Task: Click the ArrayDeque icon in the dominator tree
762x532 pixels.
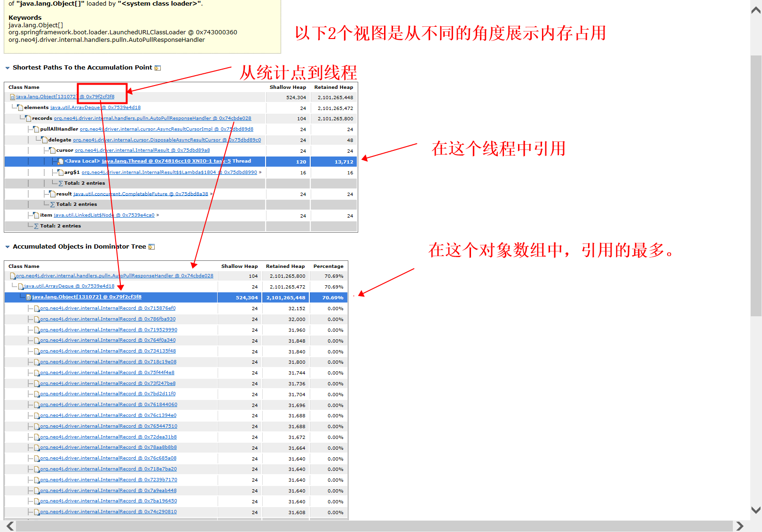Action: pos(21,286)
